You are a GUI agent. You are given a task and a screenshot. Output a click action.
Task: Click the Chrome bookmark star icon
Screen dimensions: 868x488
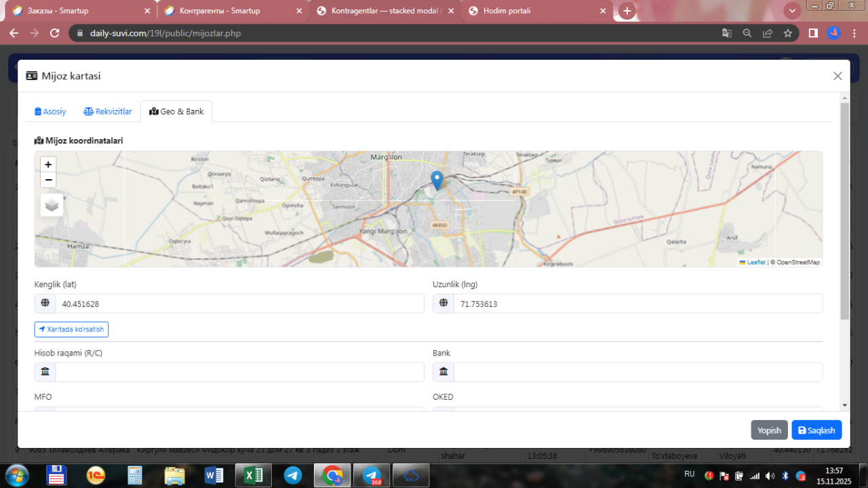(x=787, y=33)
